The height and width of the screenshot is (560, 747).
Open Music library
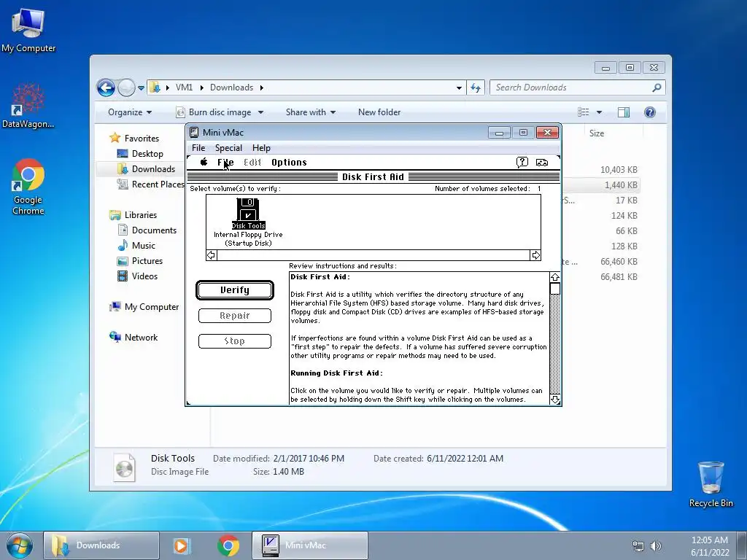[136, 246]
